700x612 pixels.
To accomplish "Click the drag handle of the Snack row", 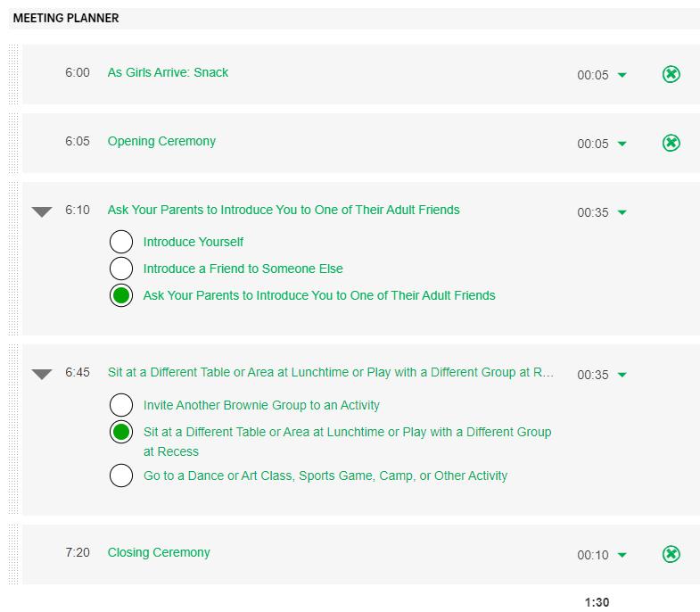I will click(x=13, y=74).
